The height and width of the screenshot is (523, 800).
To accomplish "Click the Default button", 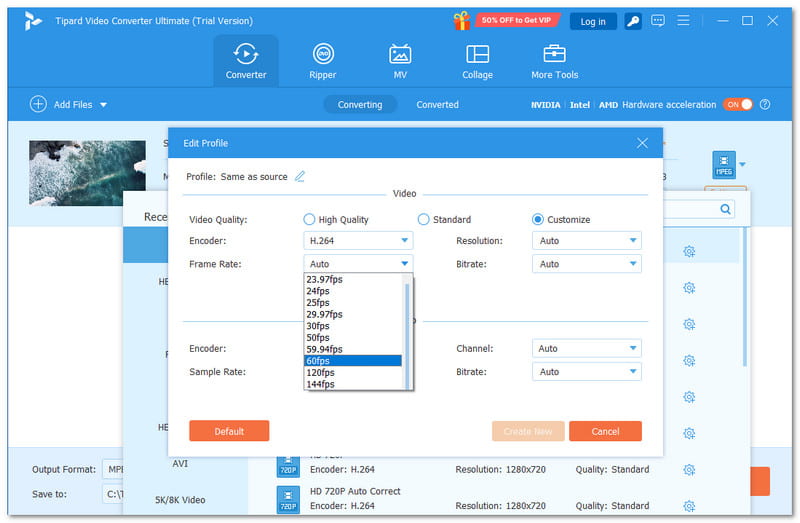I will pos(229,431).
